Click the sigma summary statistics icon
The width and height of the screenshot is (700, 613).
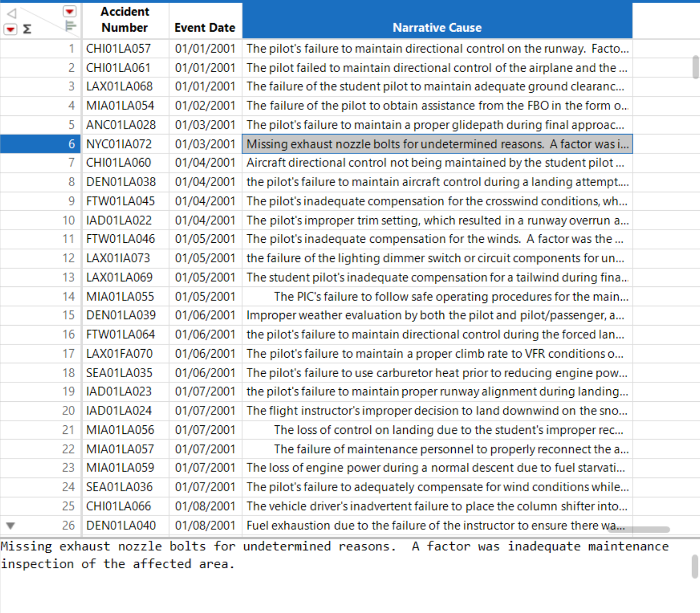[27, 29]
